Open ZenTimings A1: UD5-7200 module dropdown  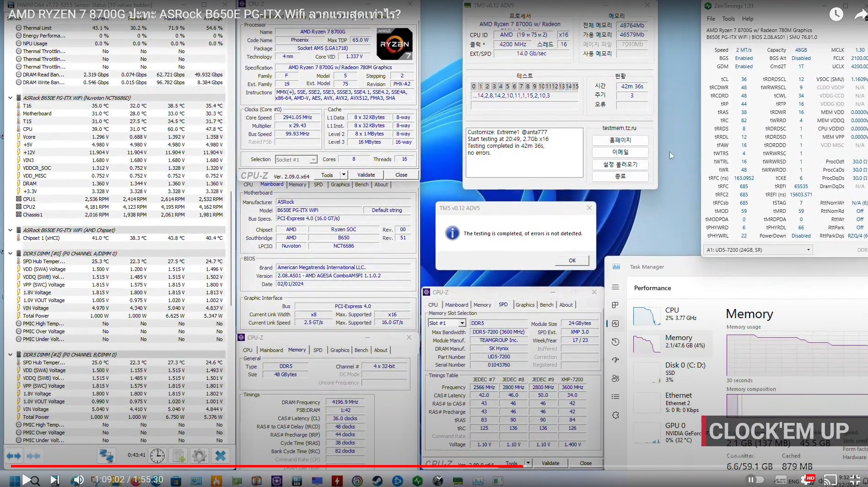[x=758, y=250]
